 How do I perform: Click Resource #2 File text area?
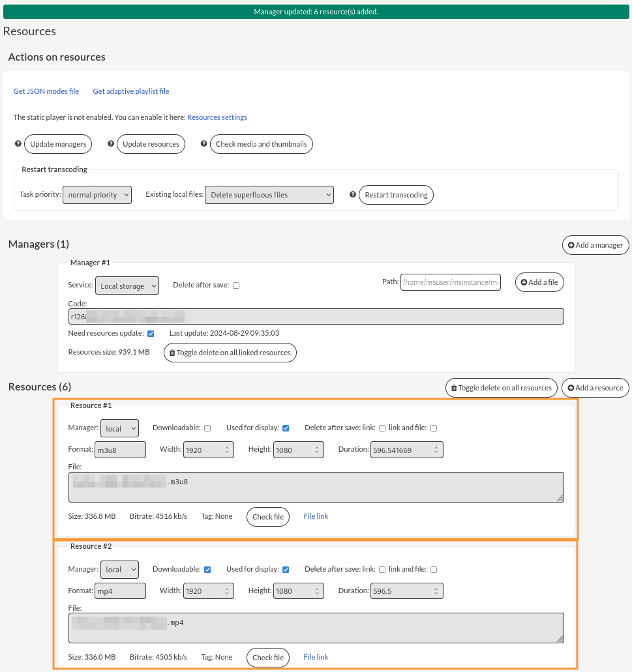pos(316,628)
